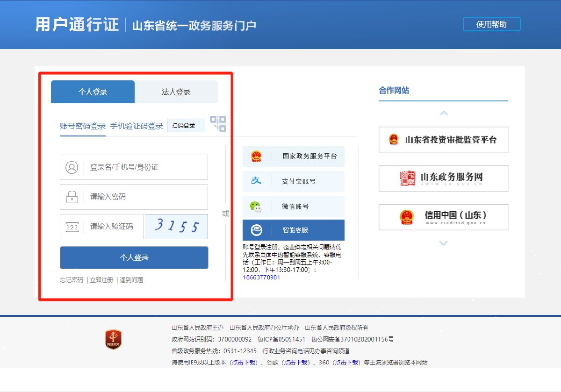Select the 个人登录 tab

[93, 92]
